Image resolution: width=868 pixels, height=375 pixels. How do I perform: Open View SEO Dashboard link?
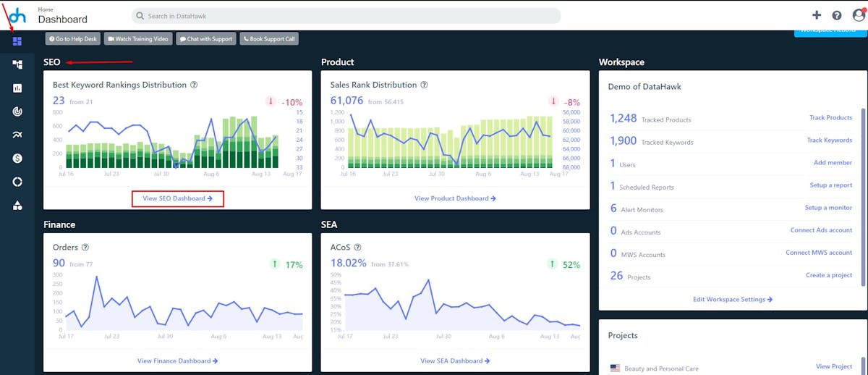(177, 198)
